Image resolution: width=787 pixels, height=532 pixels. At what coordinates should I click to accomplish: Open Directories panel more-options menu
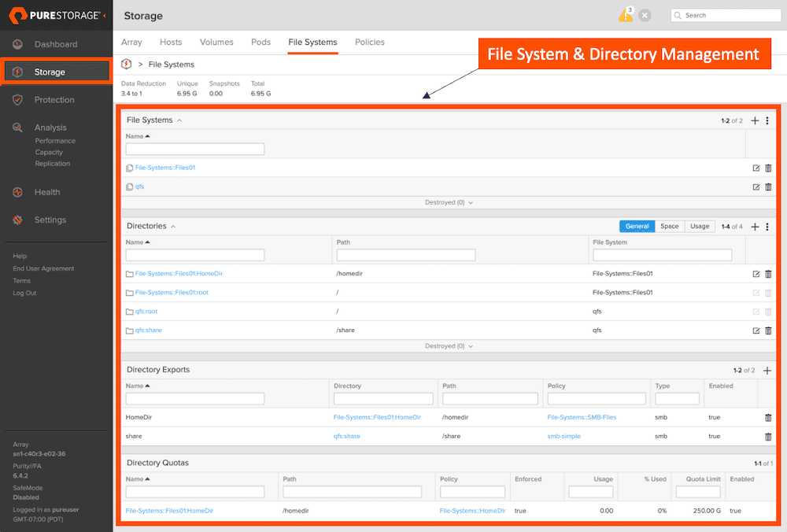(x=767, y=227)
